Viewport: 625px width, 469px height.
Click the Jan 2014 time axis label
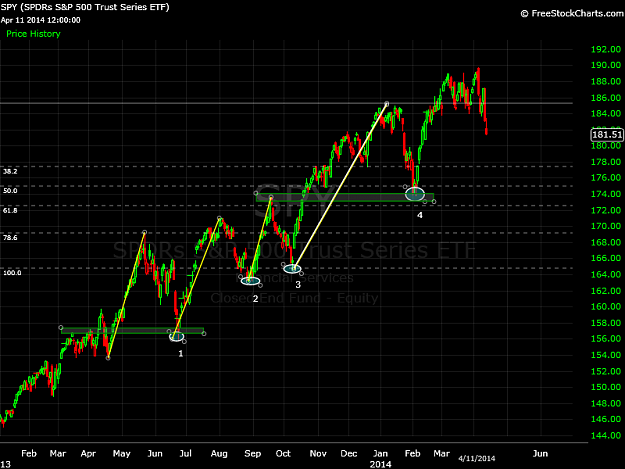[380, 453]
